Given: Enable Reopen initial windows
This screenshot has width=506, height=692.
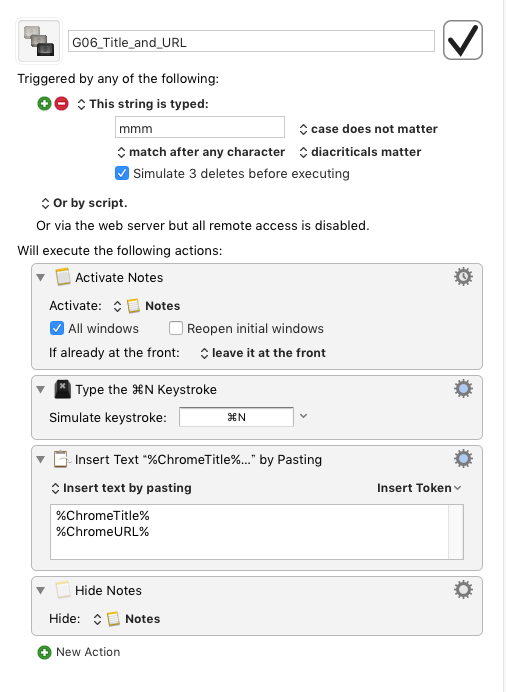Looking at the screenshot, I should [x=176, y=328].
